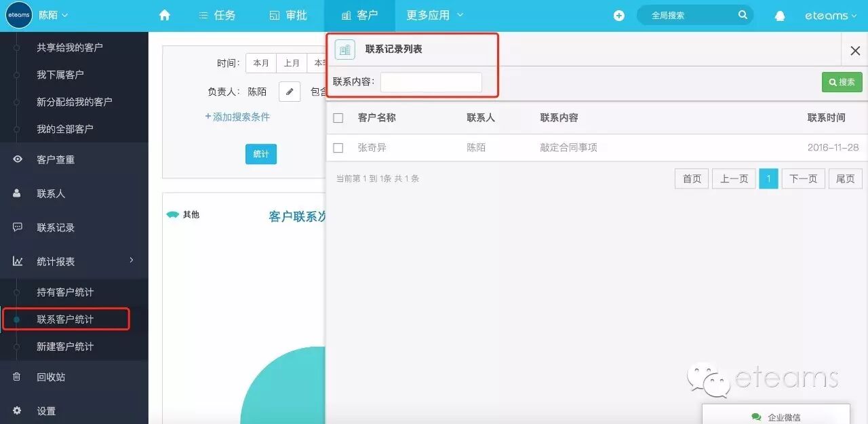
Task: Open the 联系记录 sidebar item
Action: [x=56, y=227]
